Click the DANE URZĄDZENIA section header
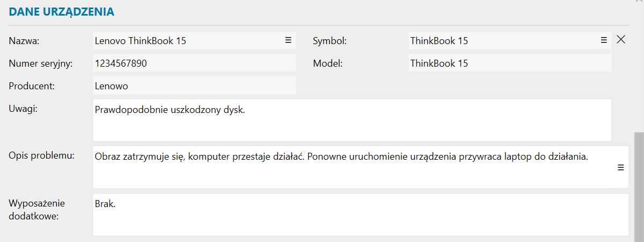The height and width of the screenshot is (242, 644). 61,11
